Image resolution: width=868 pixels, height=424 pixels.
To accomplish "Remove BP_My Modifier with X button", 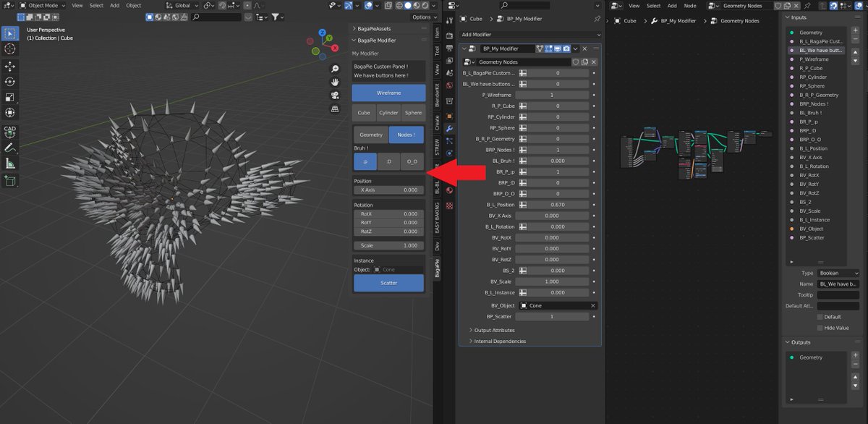I will click(x=584, y=48).
